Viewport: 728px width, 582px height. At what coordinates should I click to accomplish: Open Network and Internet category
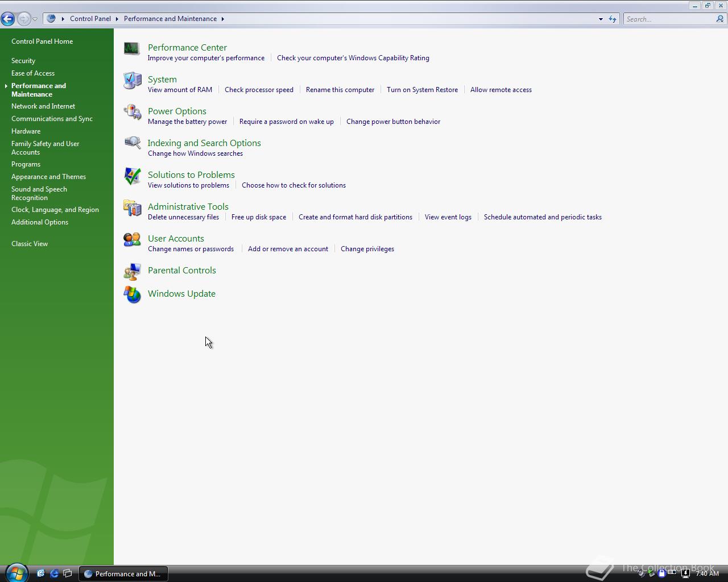pos(43,106)
